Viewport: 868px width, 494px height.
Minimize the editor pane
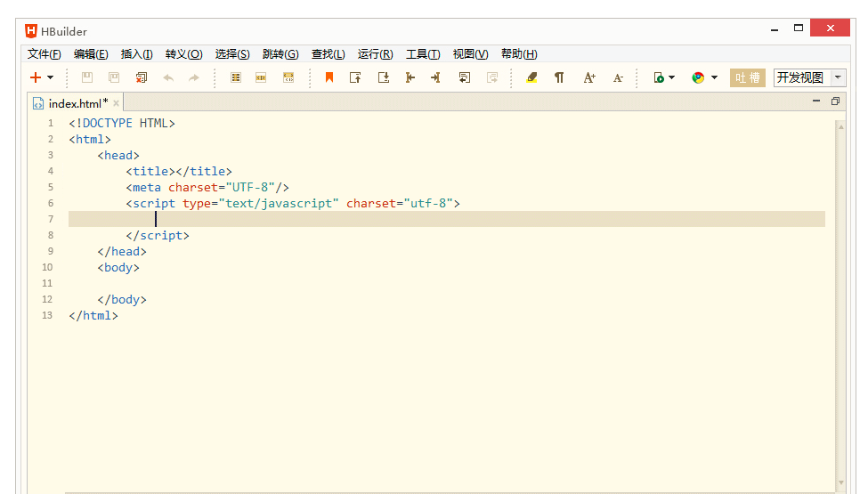816,101
